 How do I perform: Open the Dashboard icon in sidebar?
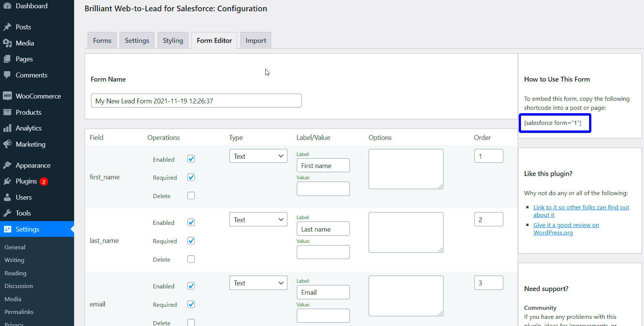pyautogui.click(x=7, y=6)
